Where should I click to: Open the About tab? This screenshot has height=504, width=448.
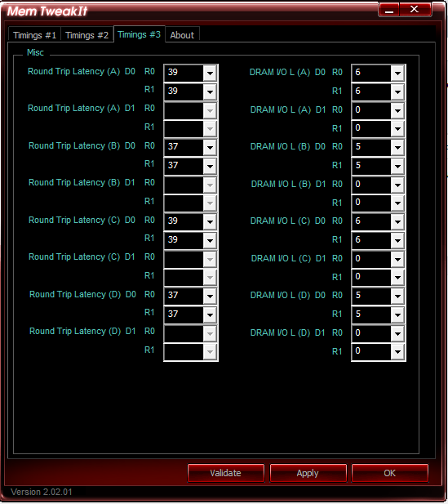pyautogui.click(x=182, y=34)
